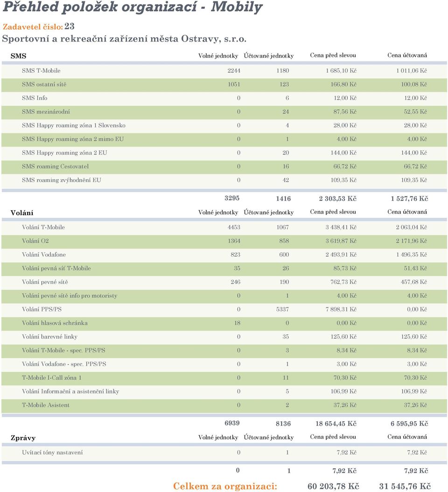Select total 31 545,76 Kč amount

[405, 486]
